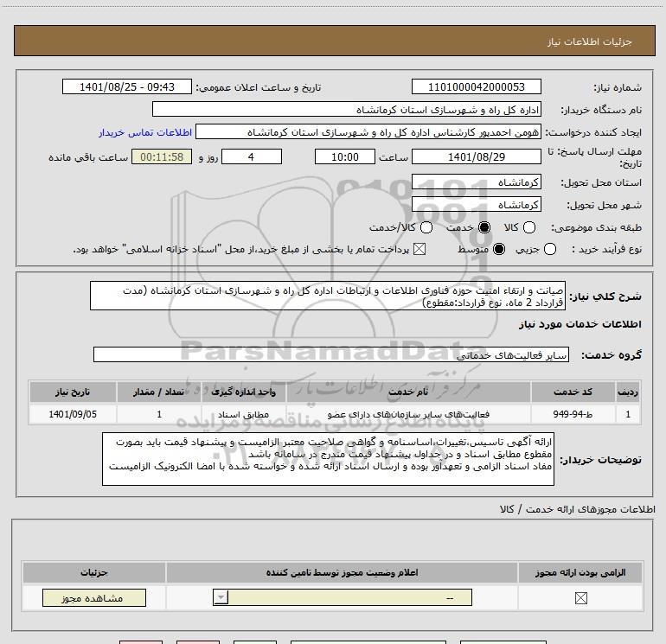Click the مشاهده مجوز button

tap(94, 597)
